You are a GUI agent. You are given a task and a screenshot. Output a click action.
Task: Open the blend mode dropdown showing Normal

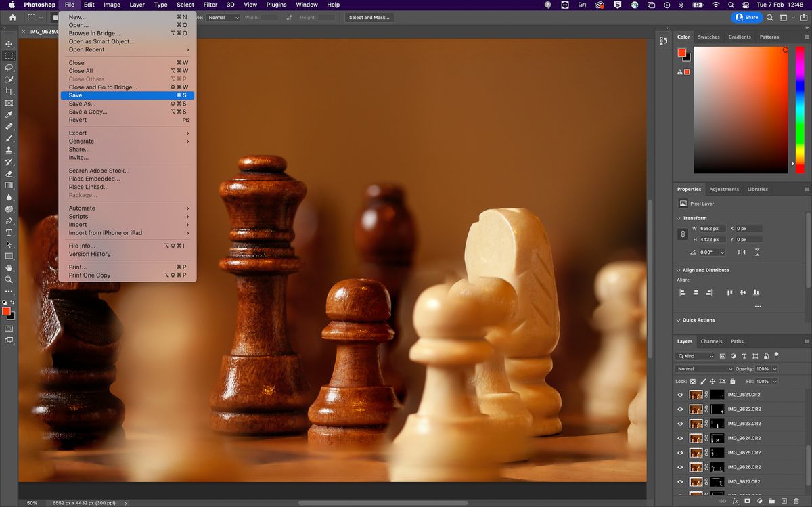coord(704,368)
